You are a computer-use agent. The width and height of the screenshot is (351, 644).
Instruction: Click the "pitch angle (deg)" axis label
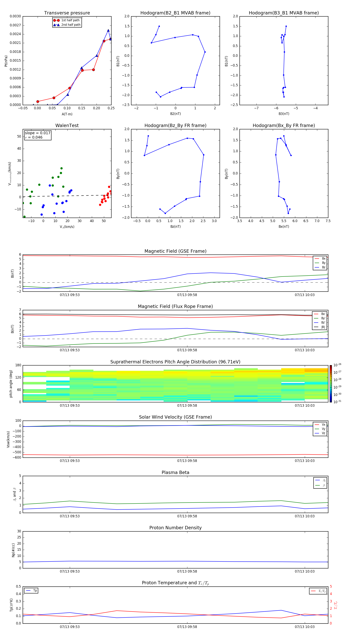coord(11,384)
